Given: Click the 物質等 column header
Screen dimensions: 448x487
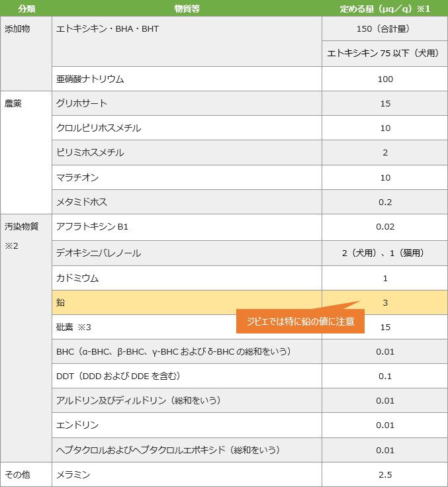Looking at the screenshot, I should pos(187,9).
